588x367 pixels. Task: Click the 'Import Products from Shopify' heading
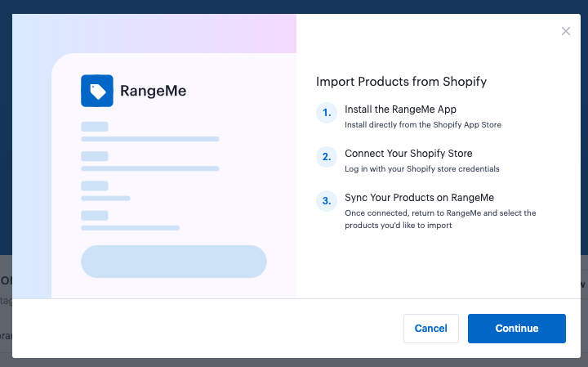[401, 82]
